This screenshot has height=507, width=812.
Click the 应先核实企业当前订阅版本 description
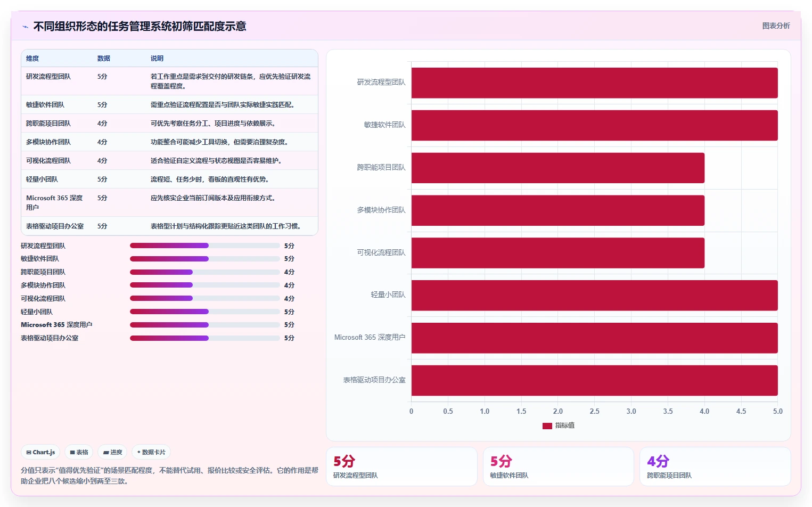pyautogui.click(x=213, y=198)
